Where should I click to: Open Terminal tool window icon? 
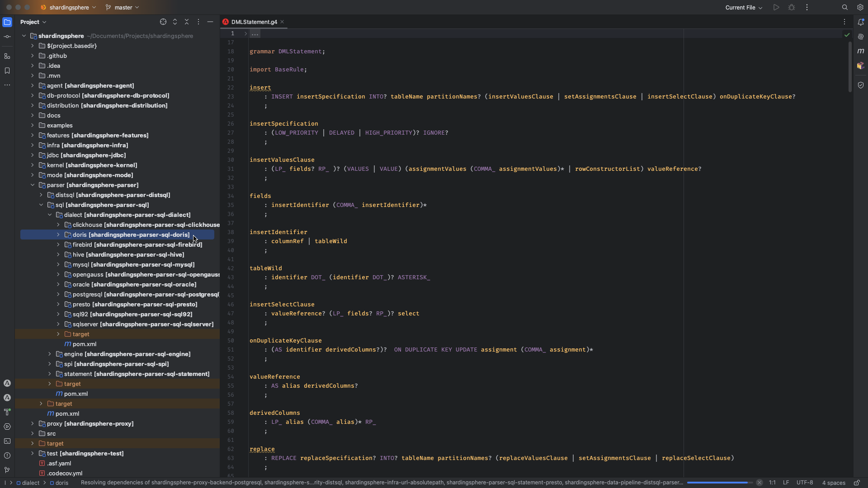pyautogui.click(x=7, y=441)
